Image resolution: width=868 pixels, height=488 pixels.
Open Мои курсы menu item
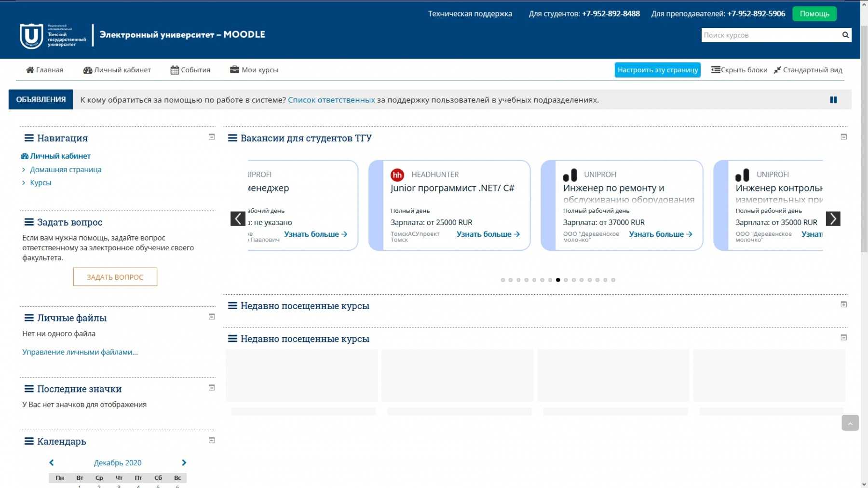254,70
